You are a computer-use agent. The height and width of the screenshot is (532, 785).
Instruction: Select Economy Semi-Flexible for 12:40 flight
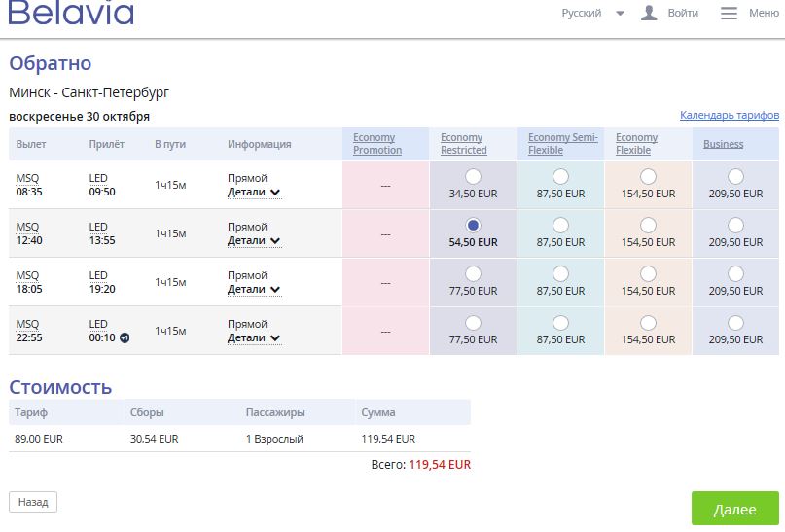coord(560,225)
